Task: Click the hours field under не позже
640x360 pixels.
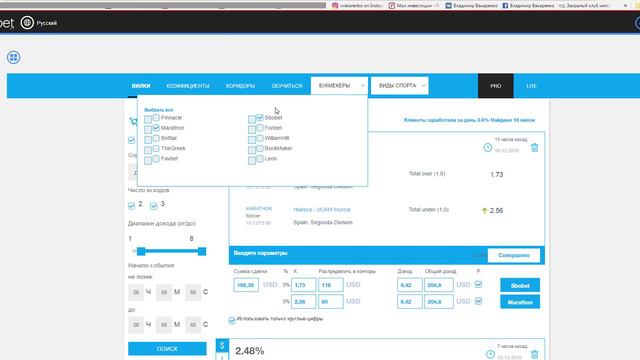Action: click(136, 292)
